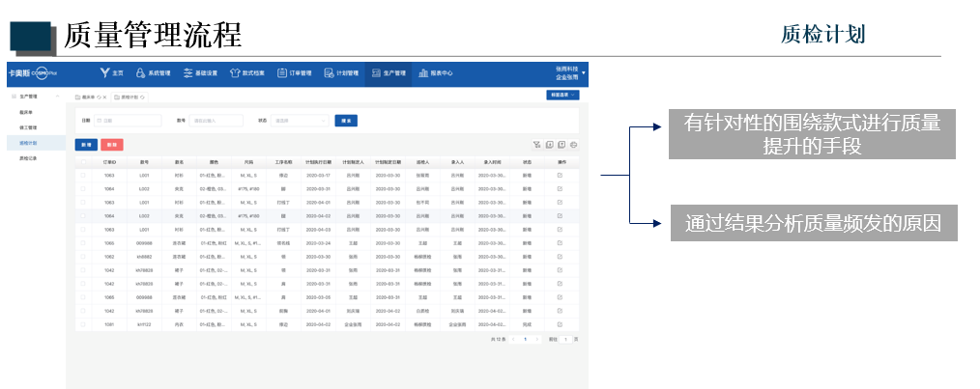Viewport: 980px width, 389px height.
Task: Switch to the 裁床单 tab
Action: click(86, 97)
